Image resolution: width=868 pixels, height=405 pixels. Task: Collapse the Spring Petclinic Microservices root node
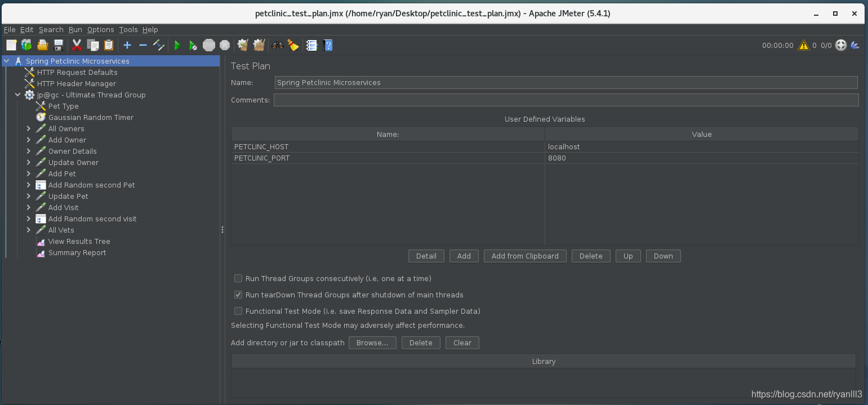tap(7, 61)
